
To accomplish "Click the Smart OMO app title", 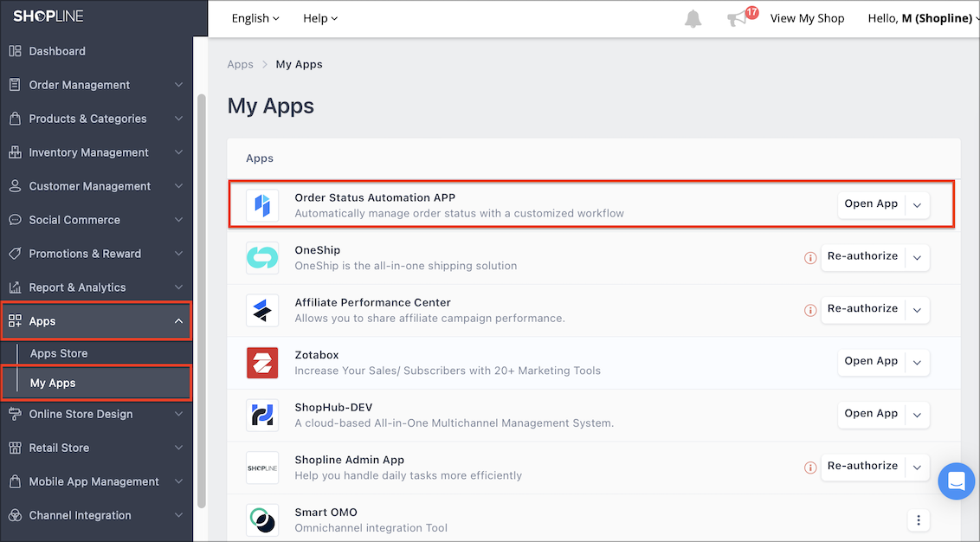I will click(326, 512).
